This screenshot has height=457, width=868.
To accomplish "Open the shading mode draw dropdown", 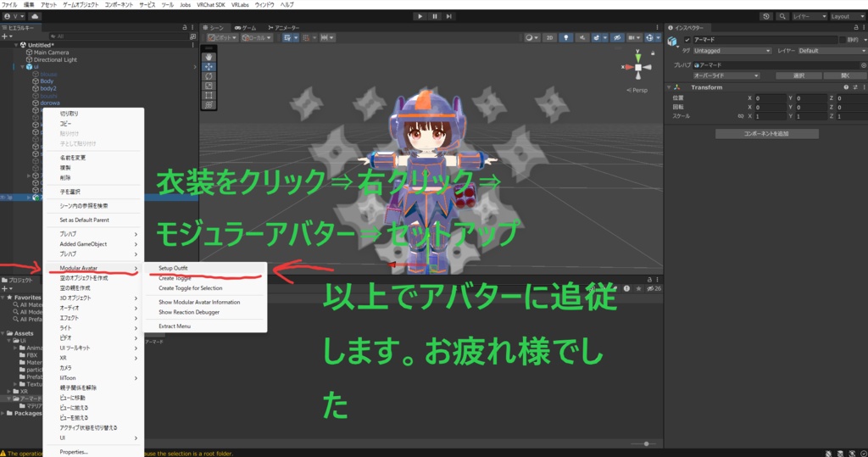I will pos(531,37).
